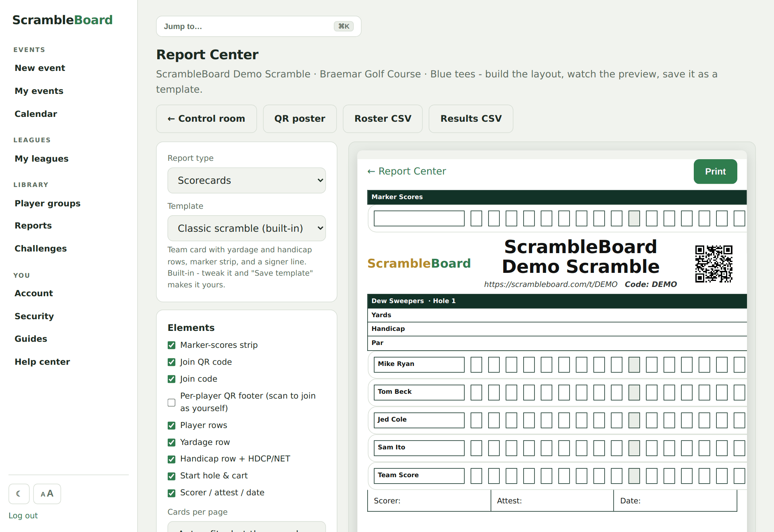Click the Marker Scores header bar
This screenshot has height=532, width=774.
pos(557,197)
